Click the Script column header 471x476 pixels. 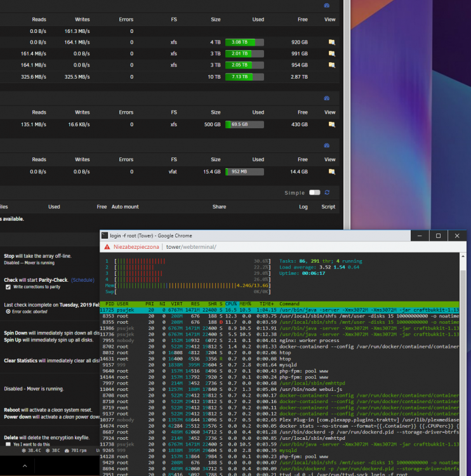[328, 207]
